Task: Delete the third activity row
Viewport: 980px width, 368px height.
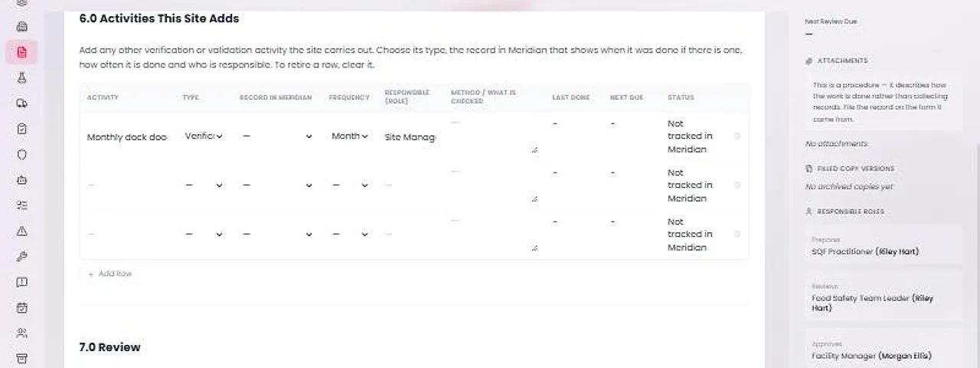Action: [x=737, y=234]
